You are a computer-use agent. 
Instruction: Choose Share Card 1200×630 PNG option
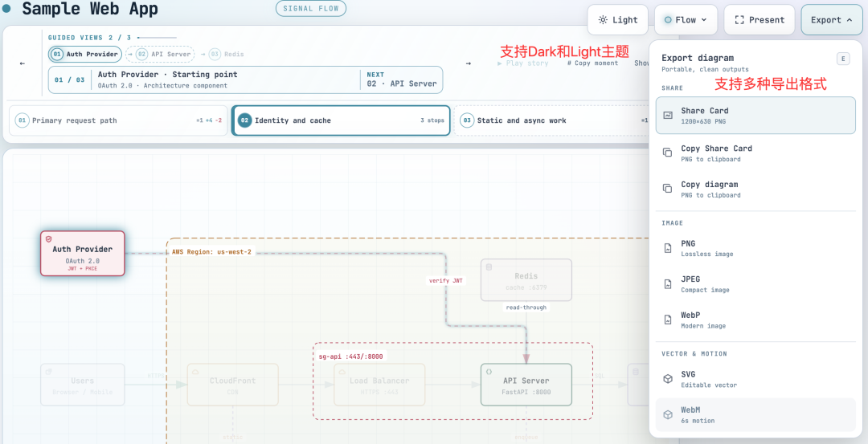755,116
